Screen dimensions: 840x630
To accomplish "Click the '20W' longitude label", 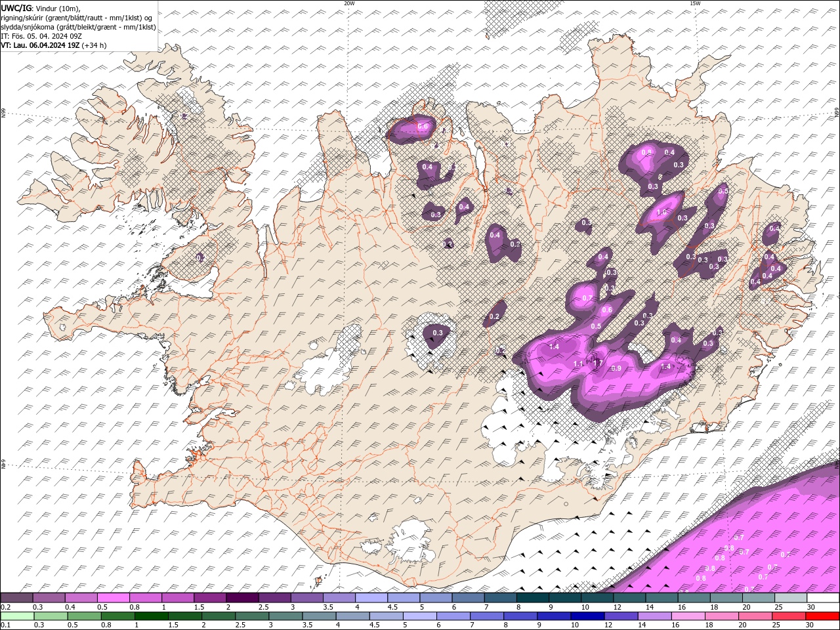I will click(348, 3).
